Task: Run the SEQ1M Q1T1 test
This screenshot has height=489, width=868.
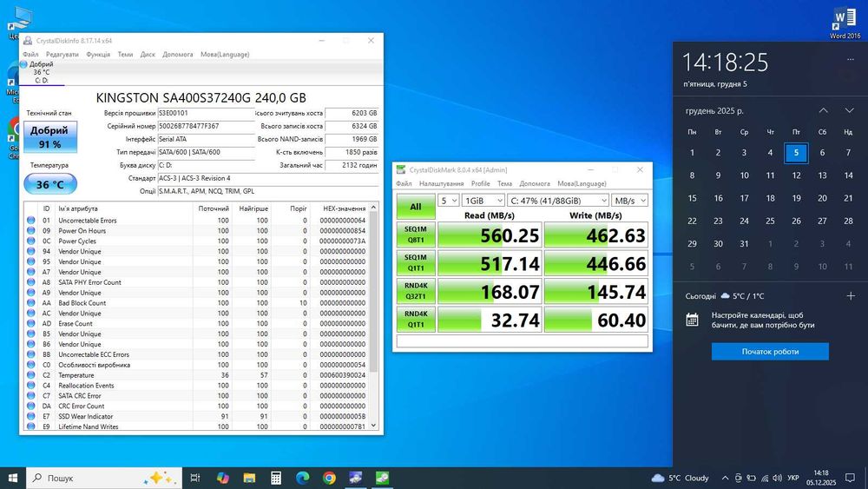Action: point(416,262)
